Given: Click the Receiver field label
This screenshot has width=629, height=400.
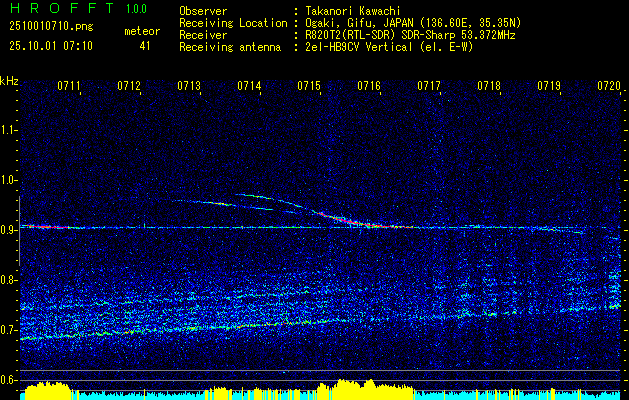Looking at the screenshot, I should coord(203,35).
